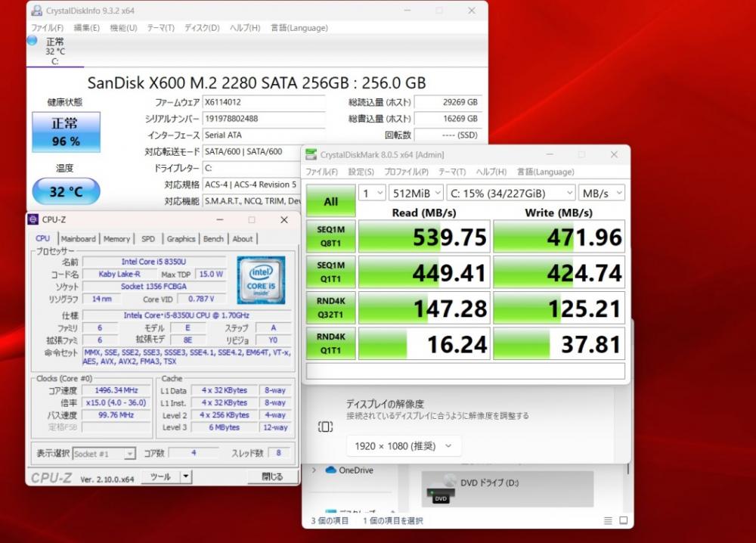Click the processor name Intel Core i5 8350U

(153, 262)
